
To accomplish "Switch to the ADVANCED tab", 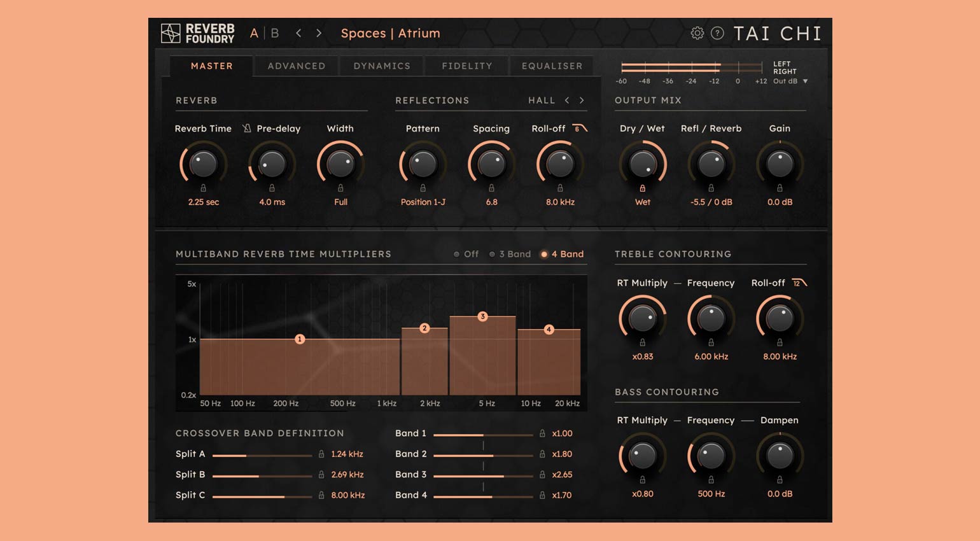I will 297,66.
